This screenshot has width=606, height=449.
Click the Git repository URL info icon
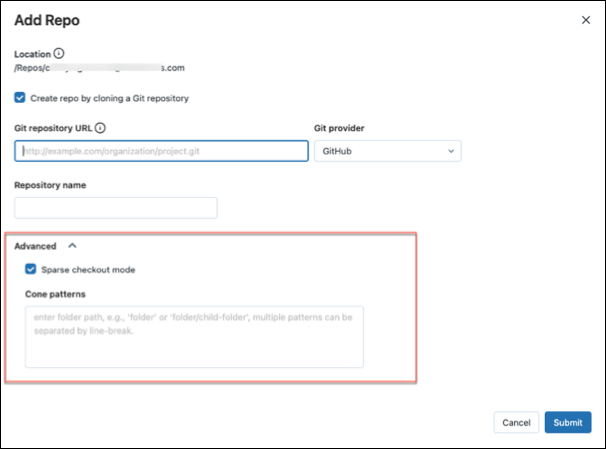pyautogui.click(x=101, y=128)
